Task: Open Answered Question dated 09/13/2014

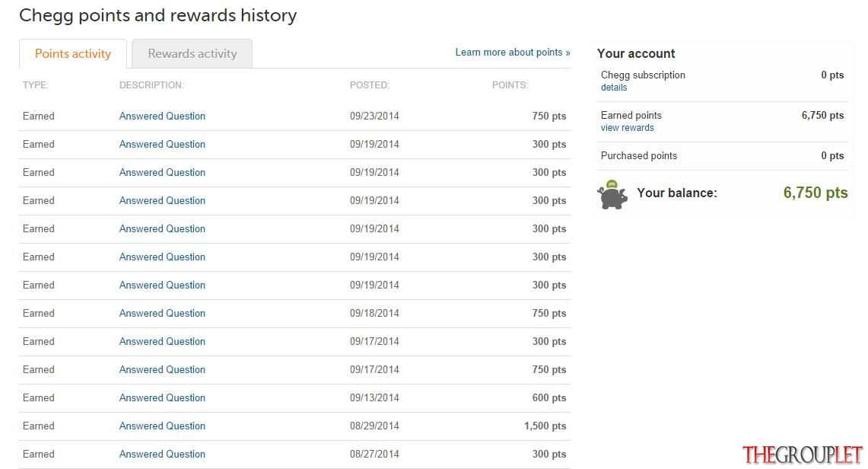Action: pos(162,397)
